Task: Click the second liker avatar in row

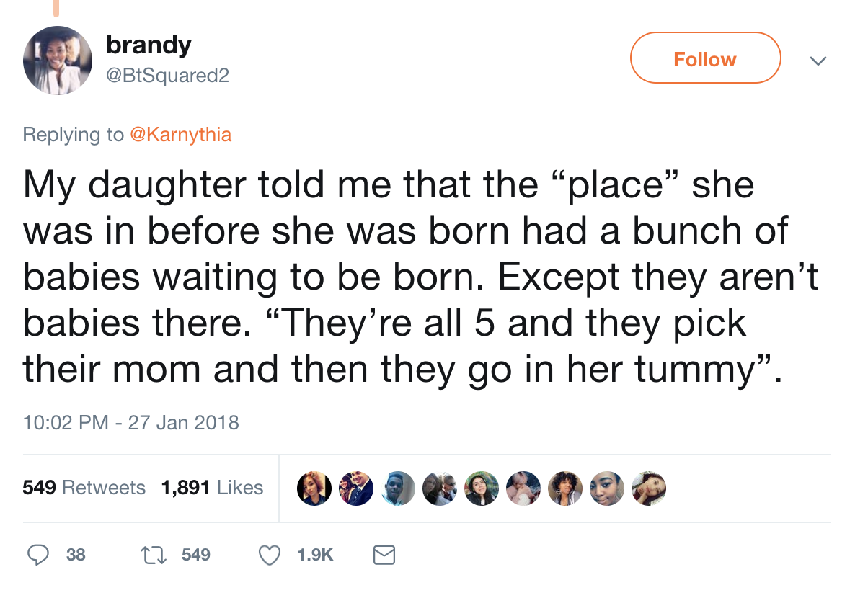Action: (356, 488)
